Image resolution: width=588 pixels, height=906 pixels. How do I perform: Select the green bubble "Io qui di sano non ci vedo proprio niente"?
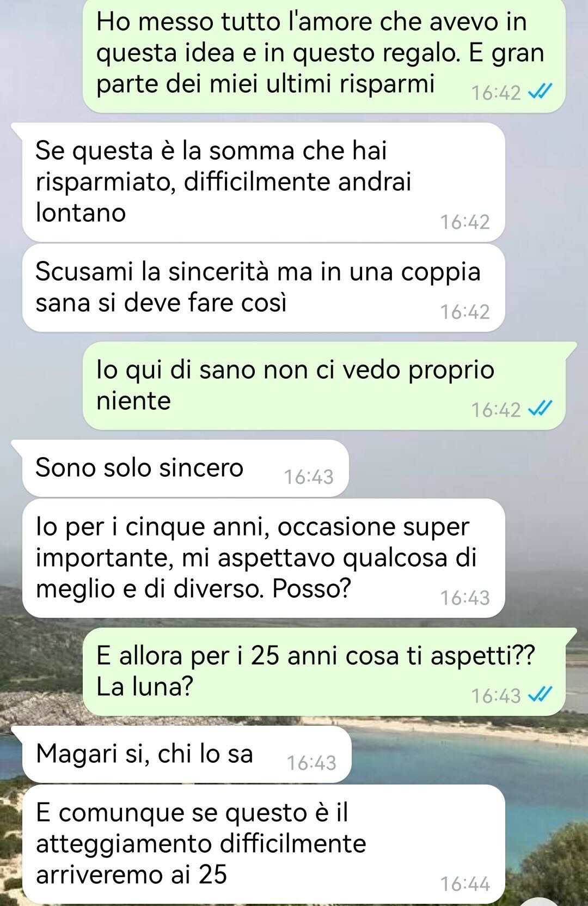(x=324, y=385)
